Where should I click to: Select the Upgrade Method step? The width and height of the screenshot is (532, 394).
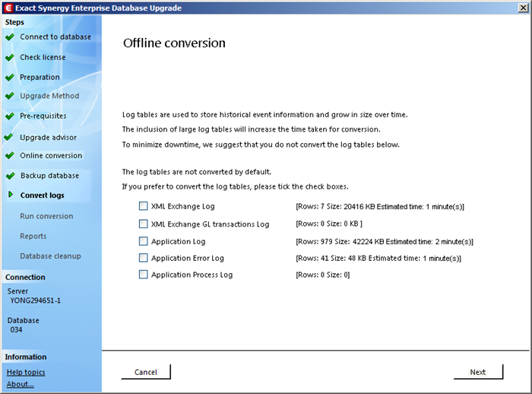point(49,96)
